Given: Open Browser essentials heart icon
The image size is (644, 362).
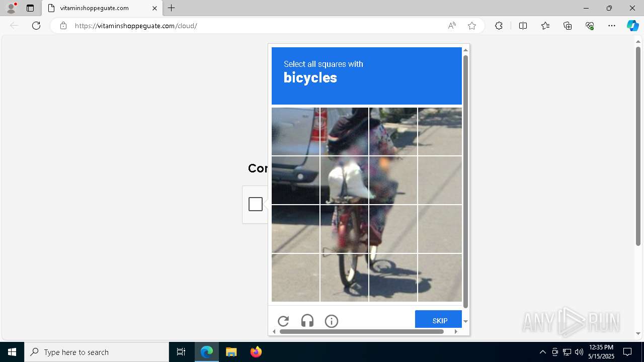Looking at the screenshot, I should coord(590,26).
